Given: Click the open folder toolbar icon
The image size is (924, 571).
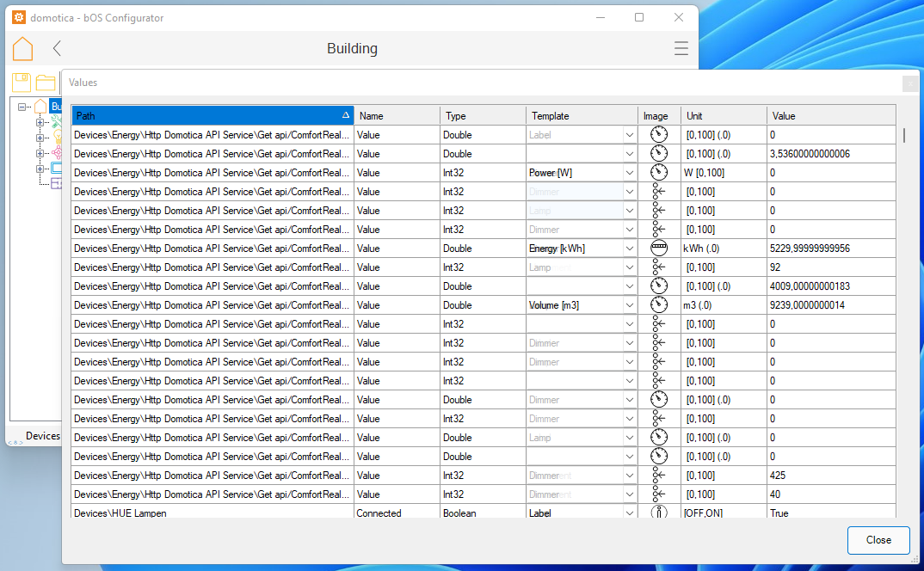Looking at the screenshot, I should tap(46, 83).
